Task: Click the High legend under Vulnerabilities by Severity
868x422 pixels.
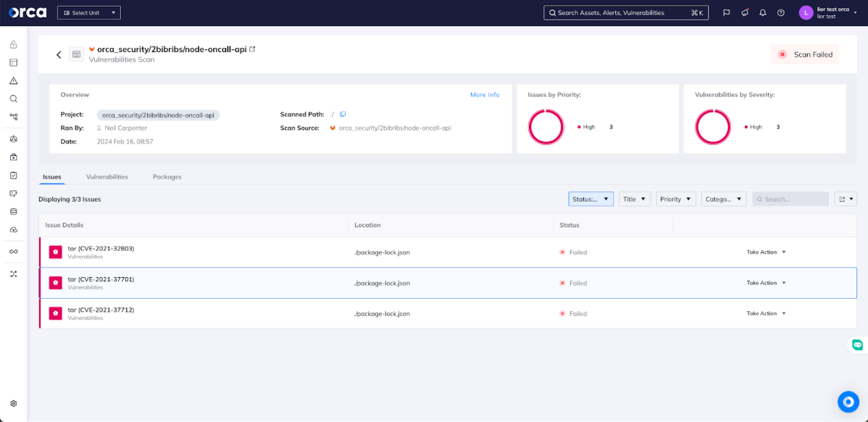Action: (x=756, y=127)
